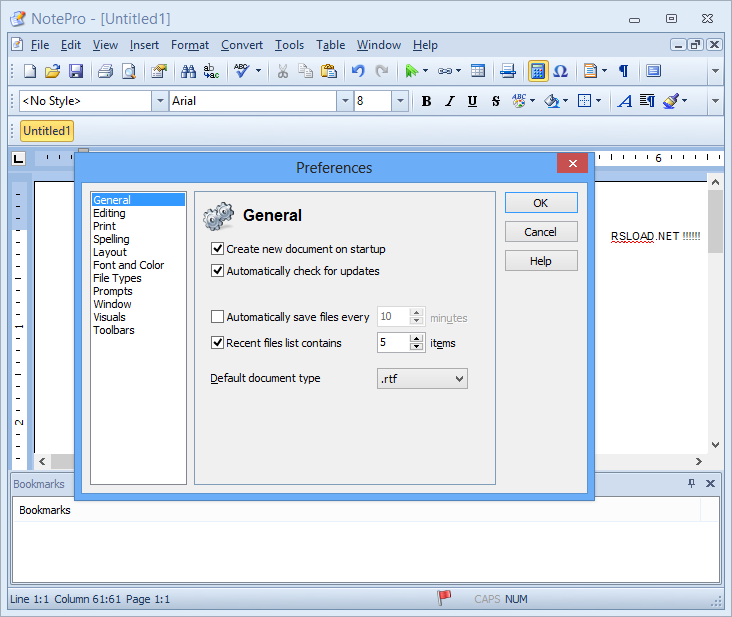The image size is (732, 617).
Task: Close the Preferences dialog
Action: pyautogui.click(x=572, y=163)
